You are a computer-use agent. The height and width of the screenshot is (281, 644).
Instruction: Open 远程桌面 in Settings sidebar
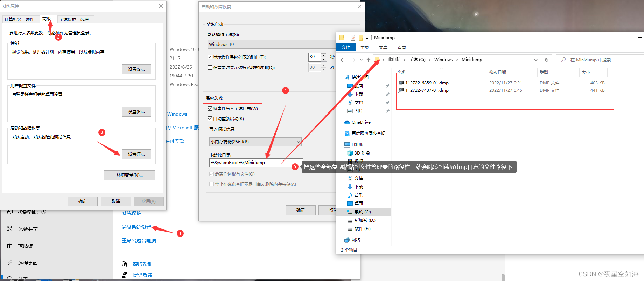[28, 263]
